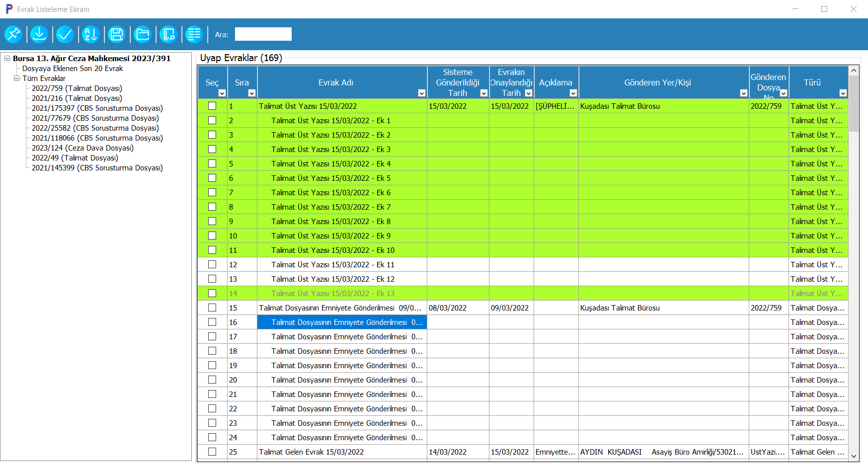Open Dosyaya Eklenen Son 20 Evrak
The height and width of the screenshot is (468, 868).
click(73, 69)
